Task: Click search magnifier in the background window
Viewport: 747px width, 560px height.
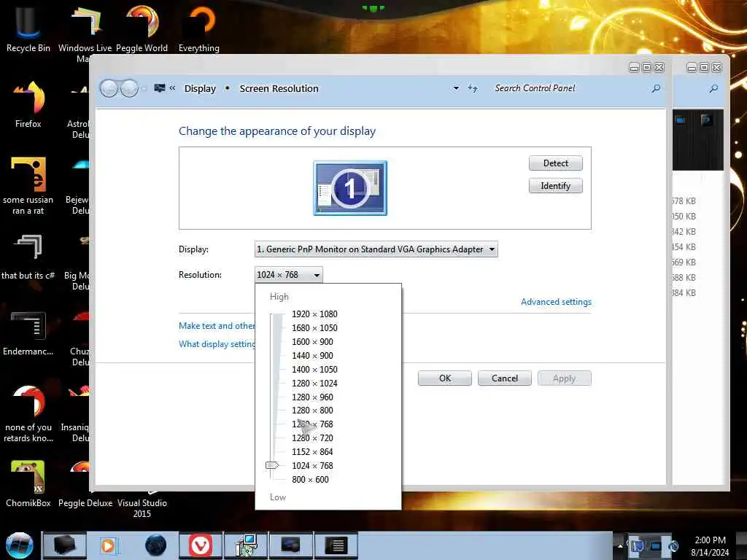Action: 713,88
